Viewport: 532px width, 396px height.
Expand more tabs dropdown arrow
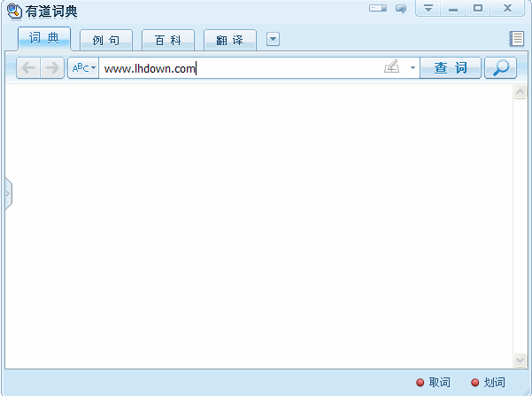click(273, 39)
